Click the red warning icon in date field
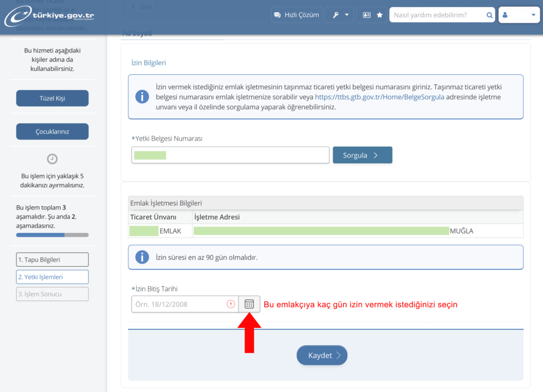Screen dimensions: 543x392 click(231, 304)
